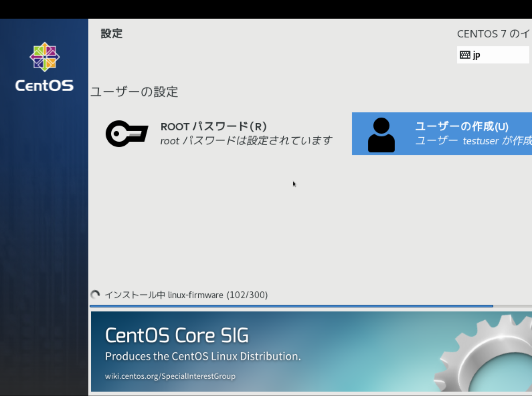Viewport: 532px width, 396px height.
Task: Open wiki.centos.org/SpecialInterestGroup link
Action: click(x=170, y=376)
